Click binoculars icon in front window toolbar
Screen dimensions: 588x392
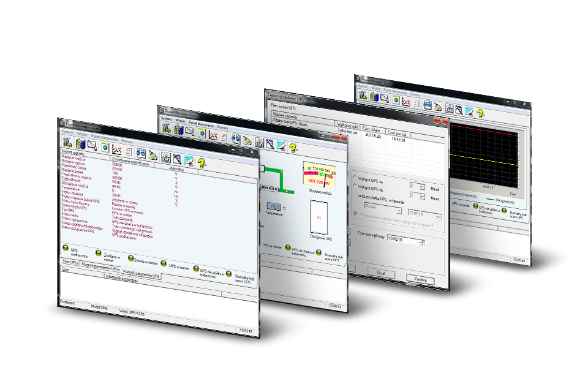click(140, 153)
